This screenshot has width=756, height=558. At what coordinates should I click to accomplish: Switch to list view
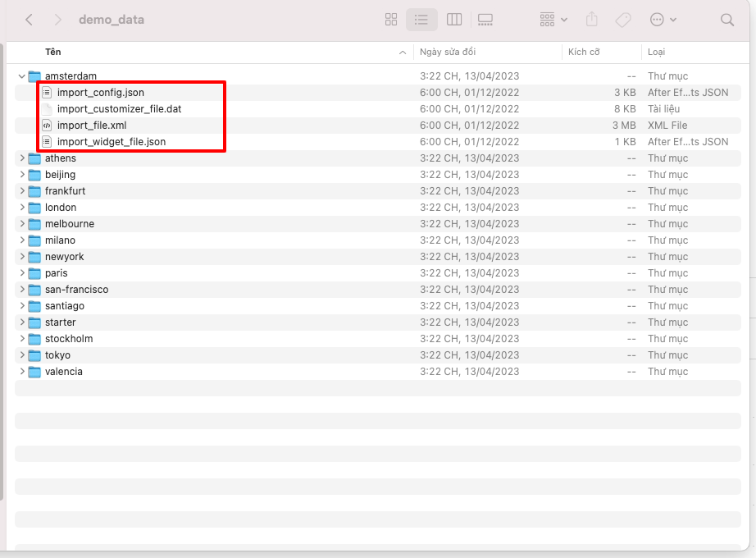click(421, 20)
